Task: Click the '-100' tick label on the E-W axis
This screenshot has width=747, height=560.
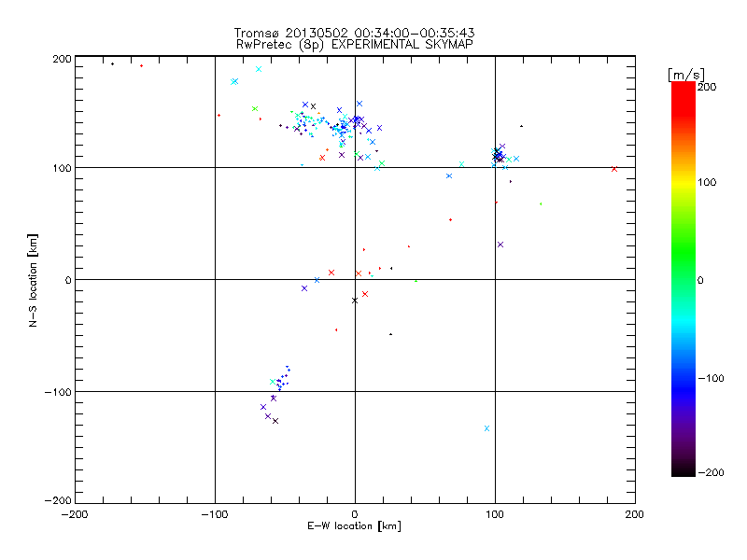Action: click(x=215, y=514)
